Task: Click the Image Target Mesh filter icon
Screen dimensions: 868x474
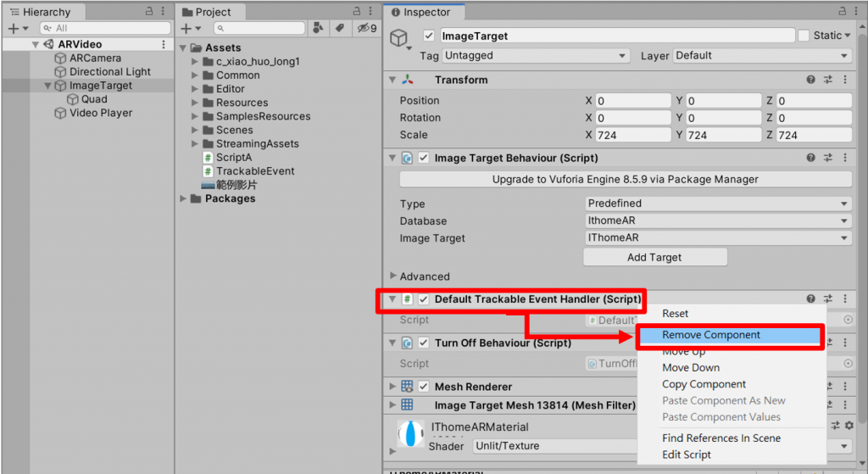Action: tap(407, 404)
